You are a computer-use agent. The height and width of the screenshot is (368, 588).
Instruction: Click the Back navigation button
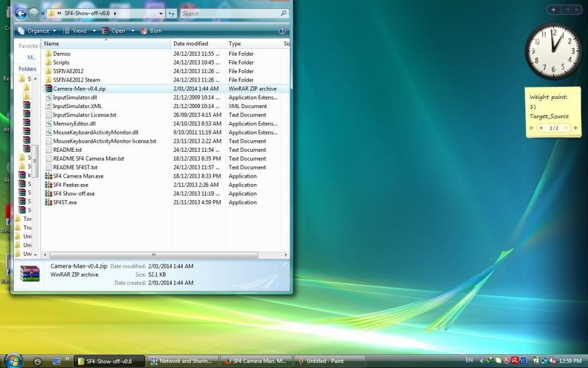click(x=20, y=13)
